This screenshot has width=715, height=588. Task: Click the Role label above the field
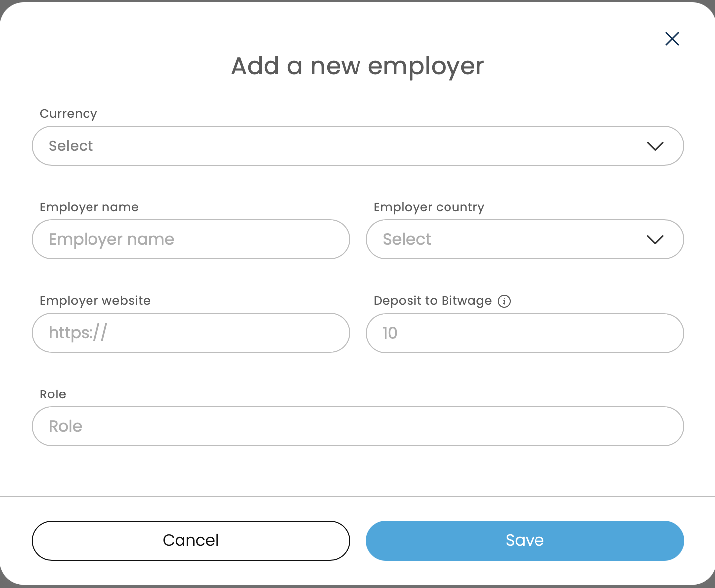(x=53, y=394)
